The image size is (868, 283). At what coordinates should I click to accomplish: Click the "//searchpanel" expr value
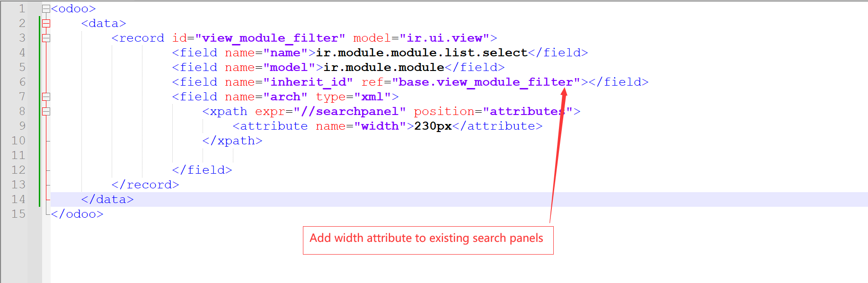[350, 111]
